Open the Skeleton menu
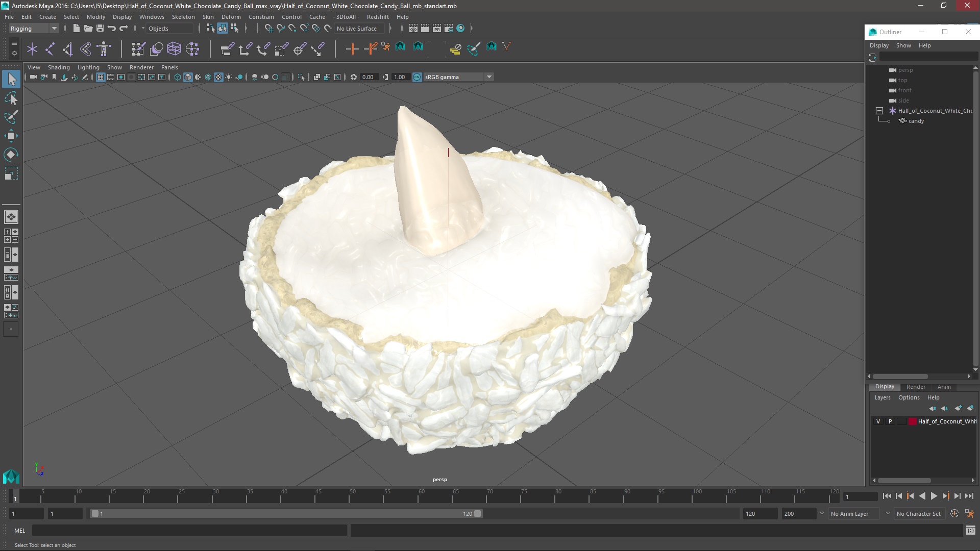This screenshot has height=551, width=980. click(x=183, y=17)
